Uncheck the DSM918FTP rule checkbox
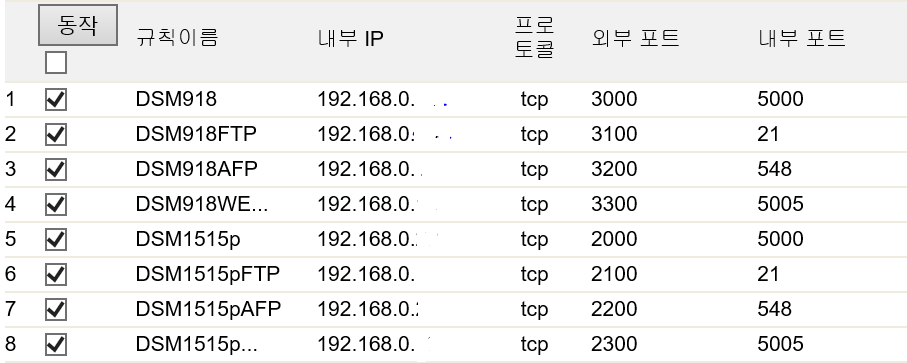 [x=56, y=135]
